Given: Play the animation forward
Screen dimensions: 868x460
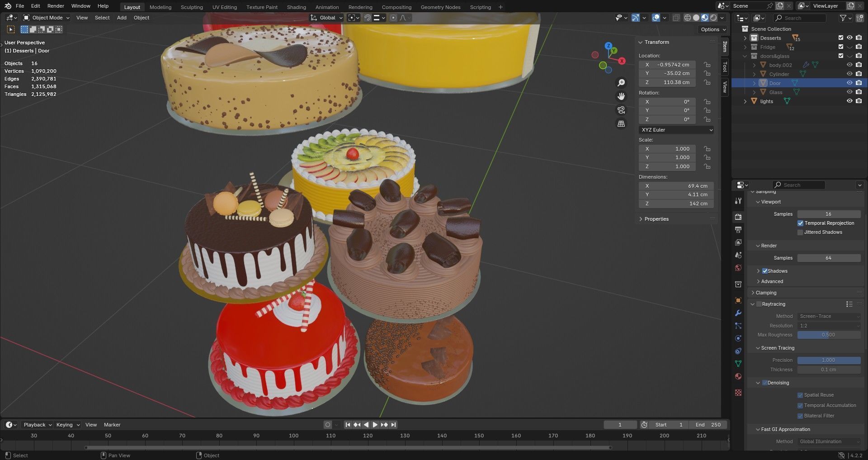Looking at the screenshot, I should 375,425.
